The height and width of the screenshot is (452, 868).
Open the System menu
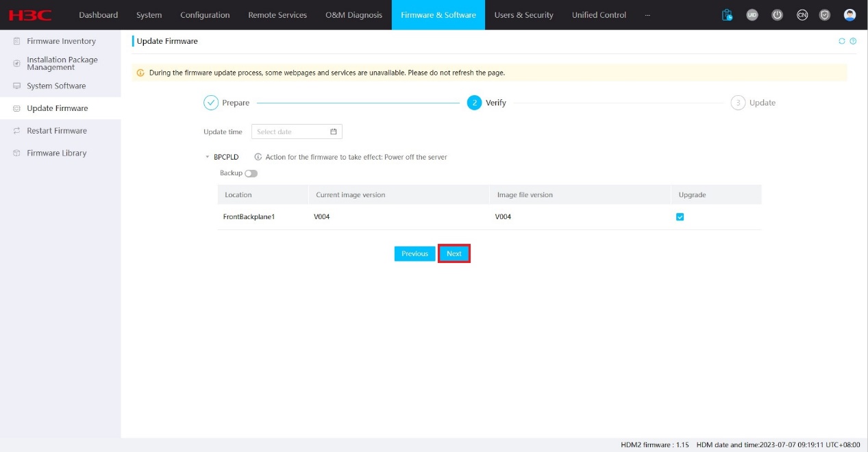pos(149,15)
